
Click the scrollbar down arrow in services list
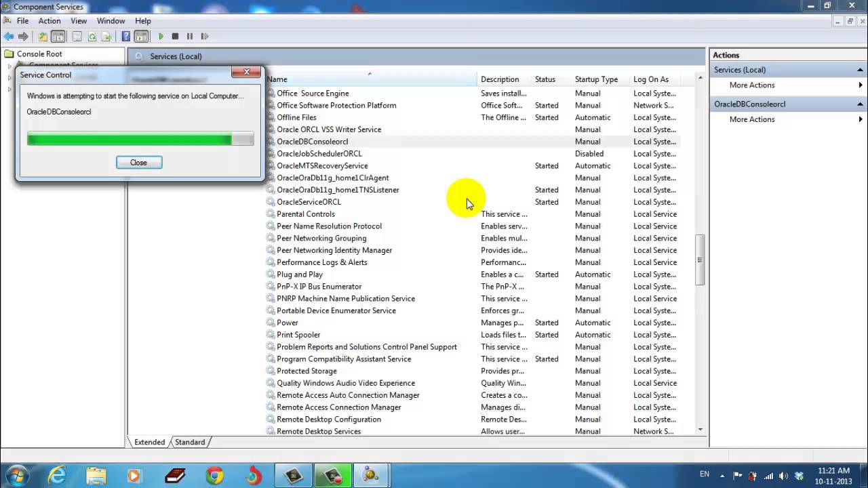(700, 429)
